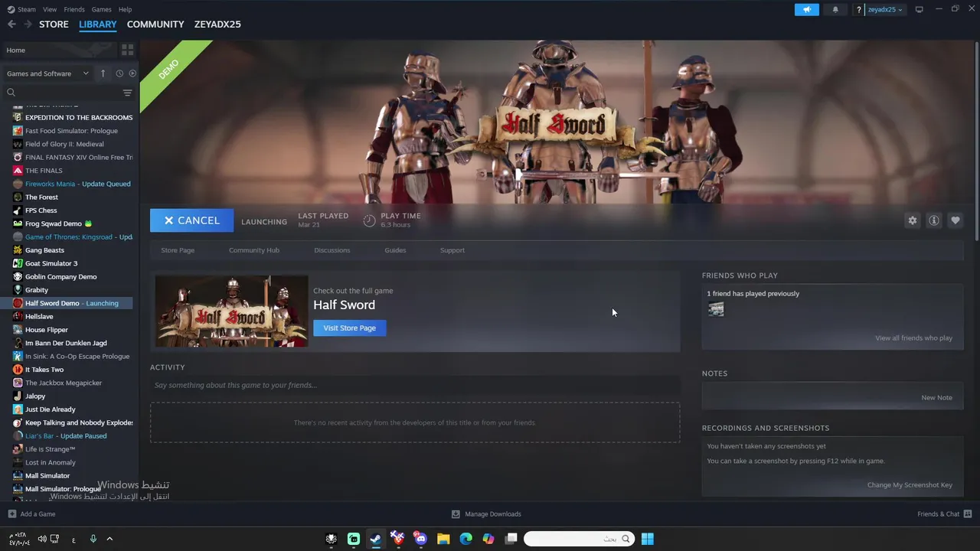Click the back navigation arrow
Screen dimensions: 980x551
tap(11, 24)
